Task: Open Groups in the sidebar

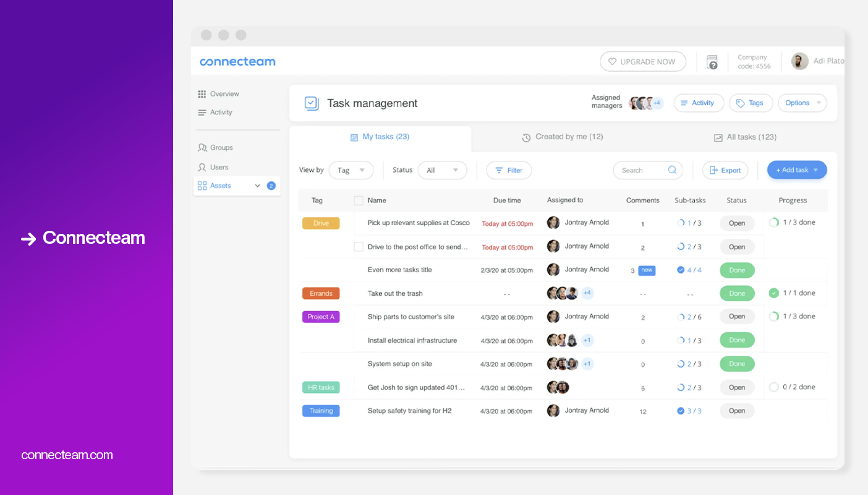Action: click(x=215, y=148)
